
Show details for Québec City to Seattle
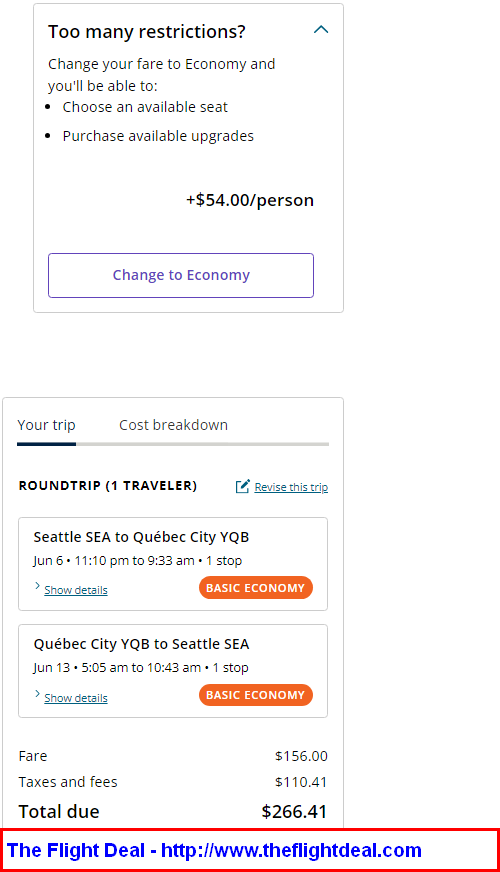coord(76,698)
